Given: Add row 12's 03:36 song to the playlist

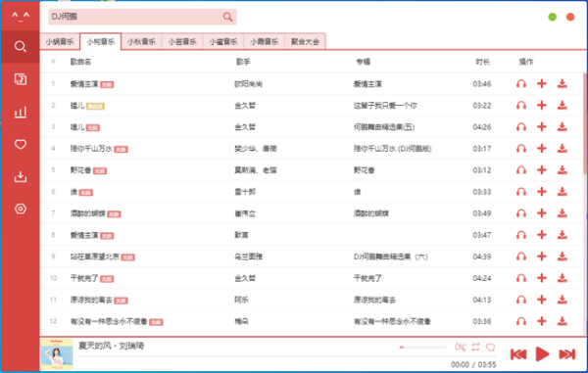Looking at the screenshot, I should tap(542, 321).
